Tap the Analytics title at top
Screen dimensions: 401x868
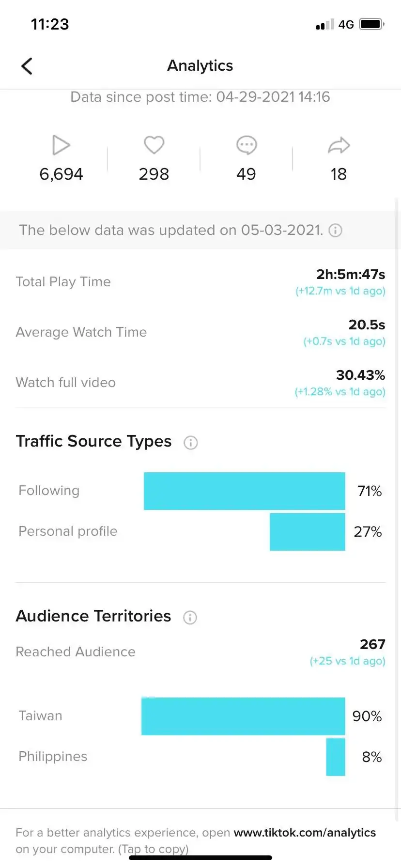(200, 65)
